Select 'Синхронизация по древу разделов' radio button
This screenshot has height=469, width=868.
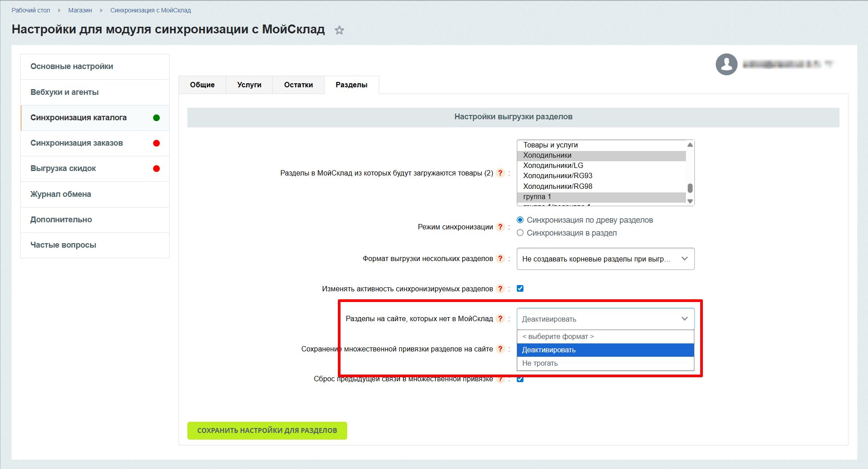(520, 220)
